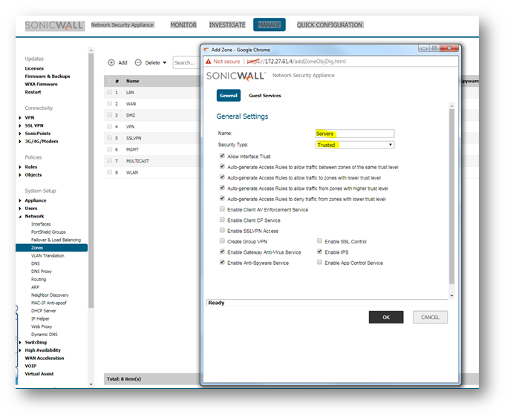
Task: Collapse the Network tree section
Action: point(22,216)
